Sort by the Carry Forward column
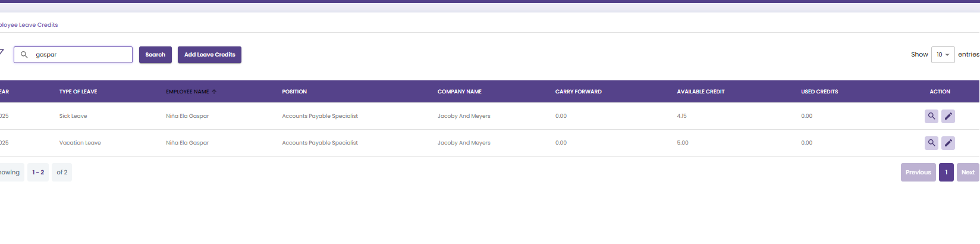The width and height of the screenshot is (980, 244). pos(578,92)
